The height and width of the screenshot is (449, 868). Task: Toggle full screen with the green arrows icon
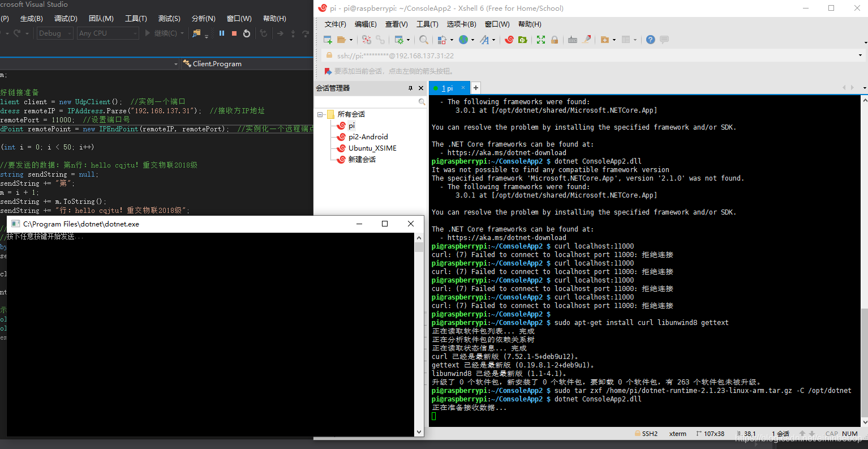click(x=541, y=40)
